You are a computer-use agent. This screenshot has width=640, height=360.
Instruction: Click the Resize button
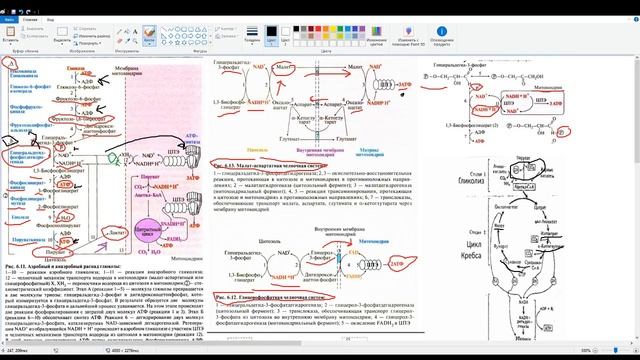pyautogui.click(x=91, y=36)
